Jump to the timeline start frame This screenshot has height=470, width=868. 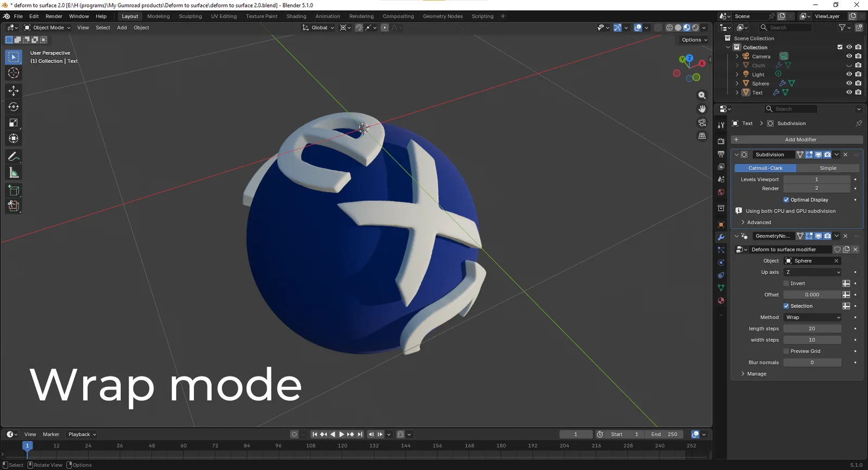[315, 434]
